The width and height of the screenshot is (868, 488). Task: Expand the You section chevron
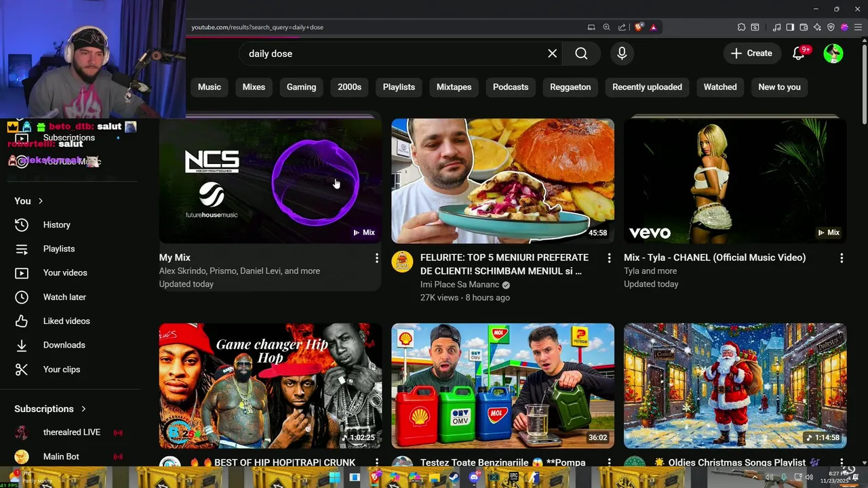pos(41,201)
